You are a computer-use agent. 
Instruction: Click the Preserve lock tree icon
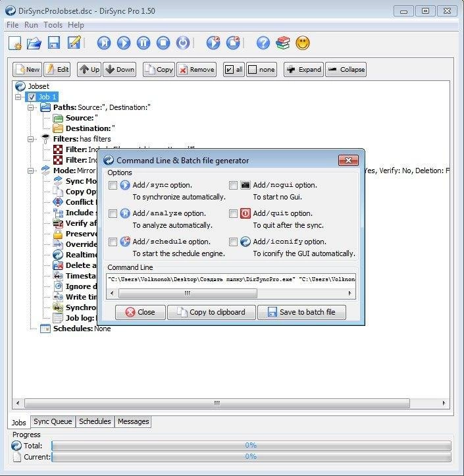coord(58,234)
